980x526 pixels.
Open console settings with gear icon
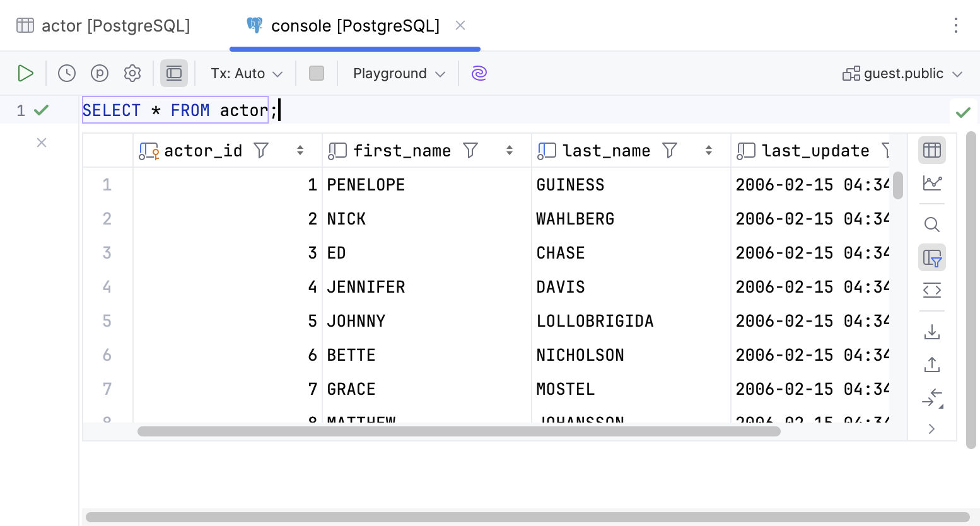(132, 73)
